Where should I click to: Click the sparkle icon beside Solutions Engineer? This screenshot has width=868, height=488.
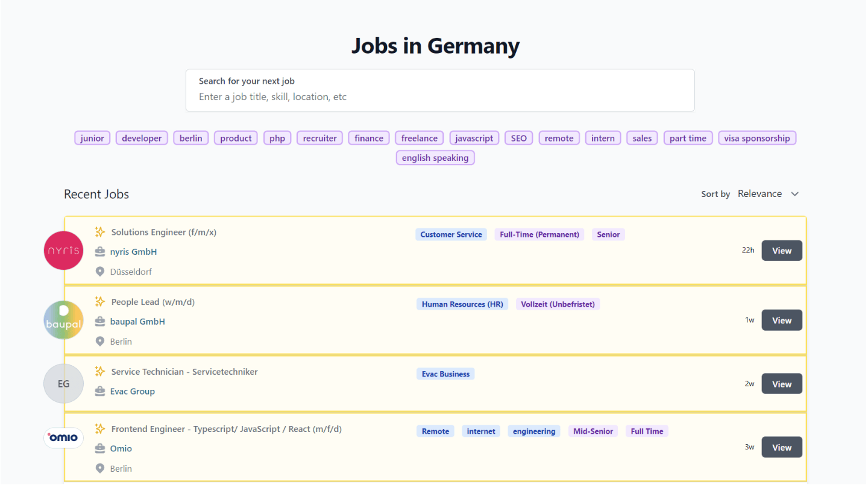[x=100, y=231]
